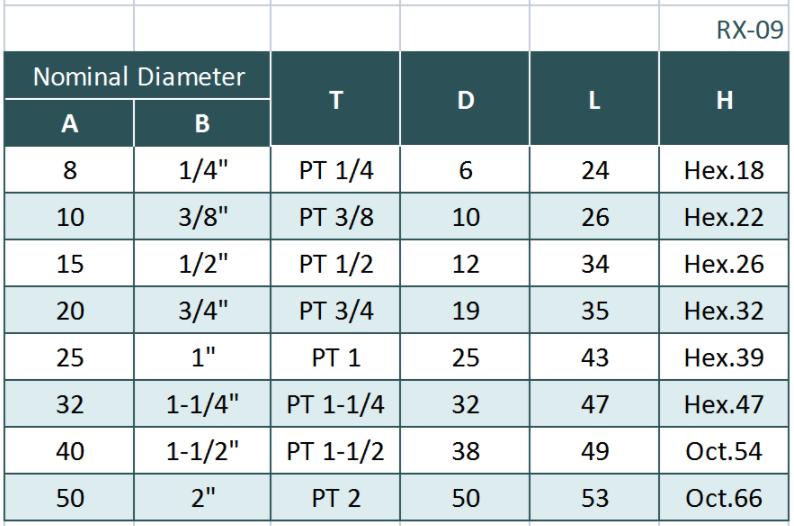Select the Nominal Diameter header cell
794x526 pixels.
[138, 77]
